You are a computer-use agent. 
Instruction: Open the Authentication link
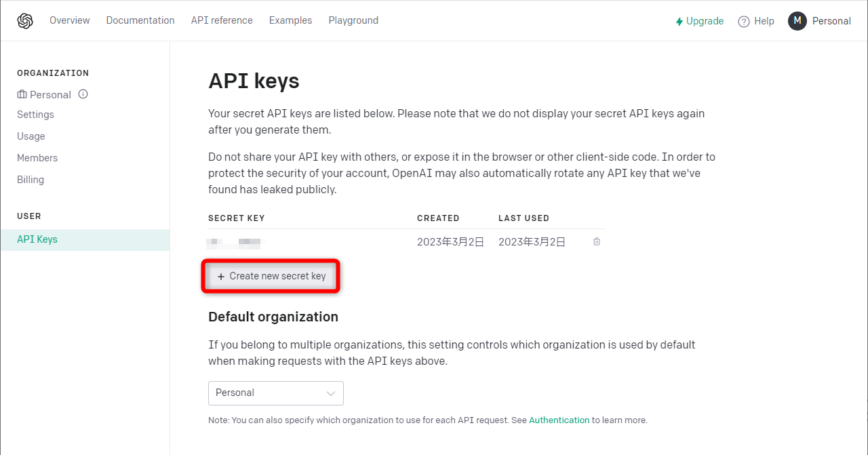click(x=559, y=420)
